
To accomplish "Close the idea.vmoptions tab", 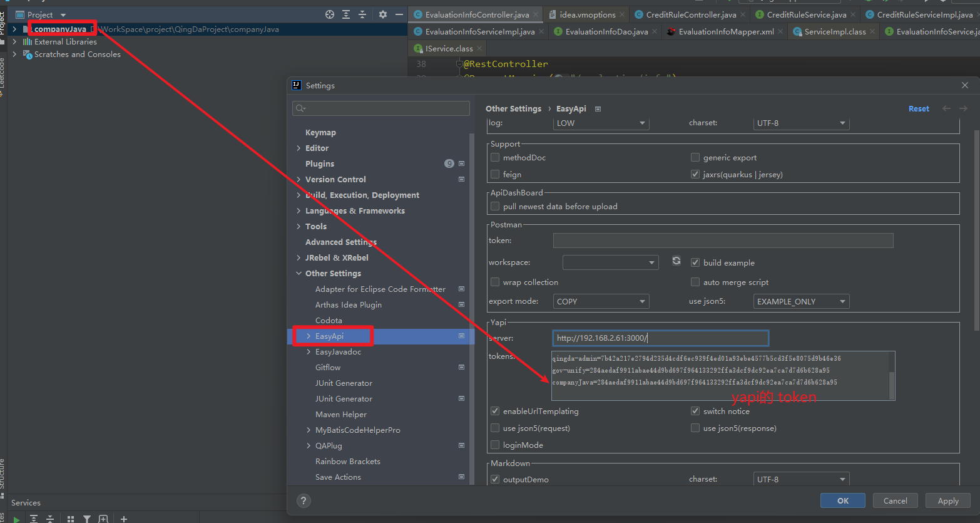I will 622,14.
